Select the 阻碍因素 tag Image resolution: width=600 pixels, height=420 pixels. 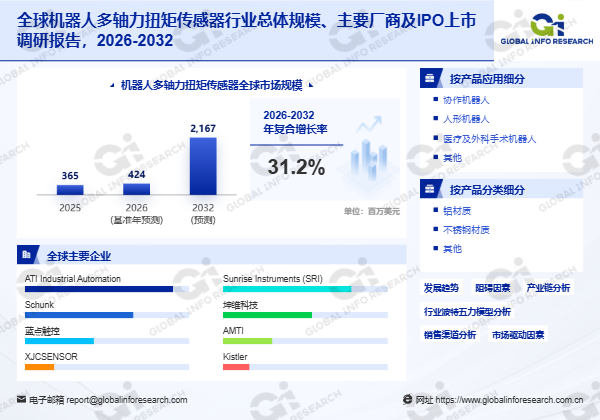click(492, 288)
